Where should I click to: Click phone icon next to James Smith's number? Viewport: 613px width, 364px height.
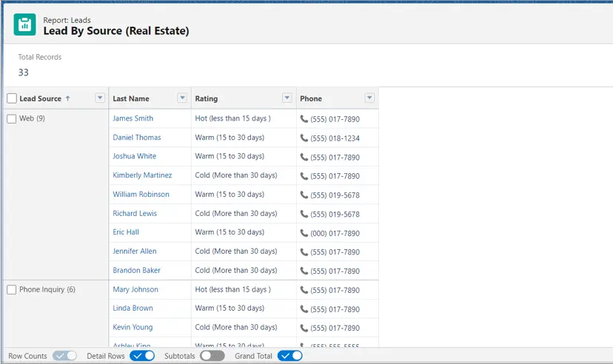point(304,118)
